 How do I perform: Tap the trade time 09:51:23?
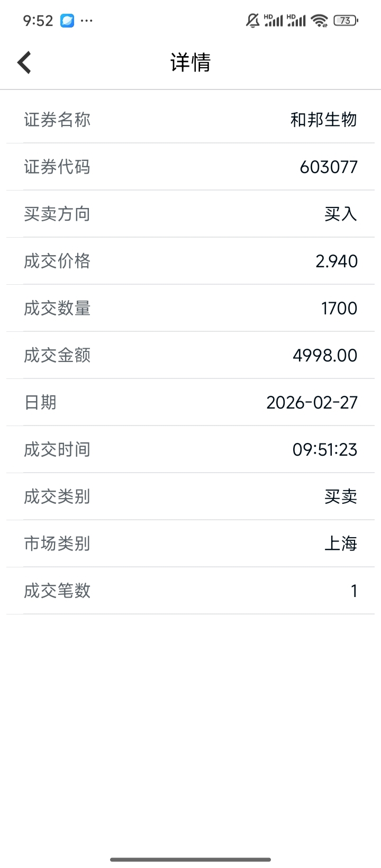tap(325, 449)
